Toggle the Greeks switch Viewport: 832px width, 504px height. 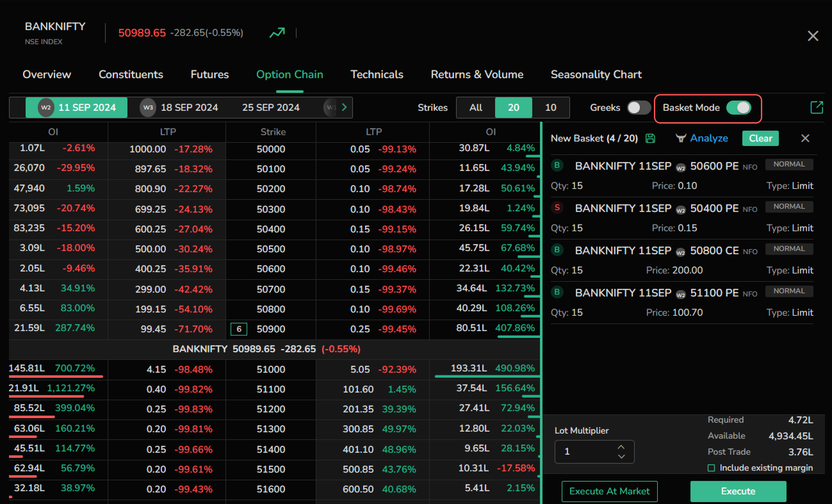click(639, 108)
